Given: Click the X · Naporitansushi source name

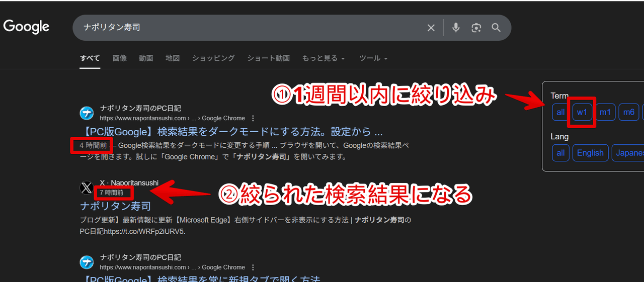Looking at the screenshot, I should (129, 182).
